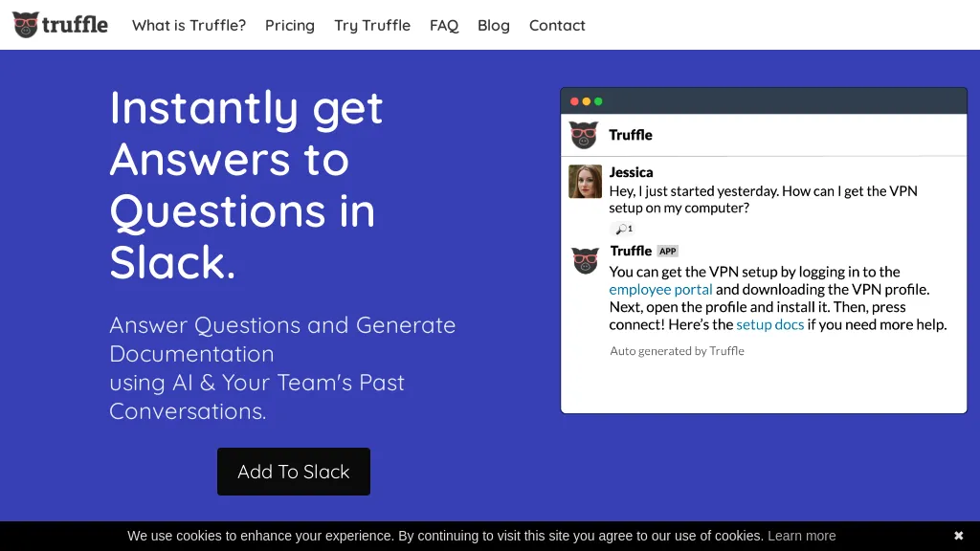The image size is (980, 551).
Task: Click the red dot in mock window
Action: (x=574, y=101)
